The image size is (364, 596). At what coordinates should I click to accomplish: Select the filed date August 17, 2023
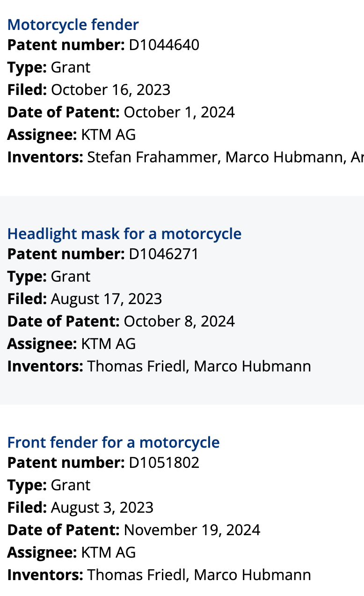pyautogui.click(x=106, y=299)
